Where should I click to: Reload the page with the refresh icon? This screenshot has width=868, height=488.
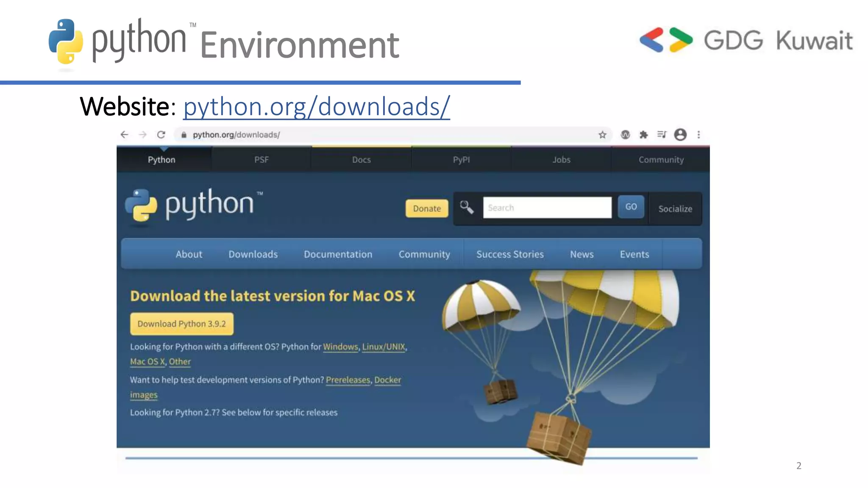[x=161, y=135]
